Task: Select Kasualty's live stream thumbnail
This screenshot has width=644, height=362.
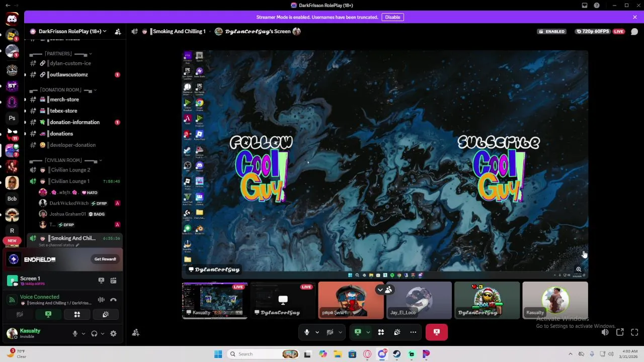Action: coord(215,301)
